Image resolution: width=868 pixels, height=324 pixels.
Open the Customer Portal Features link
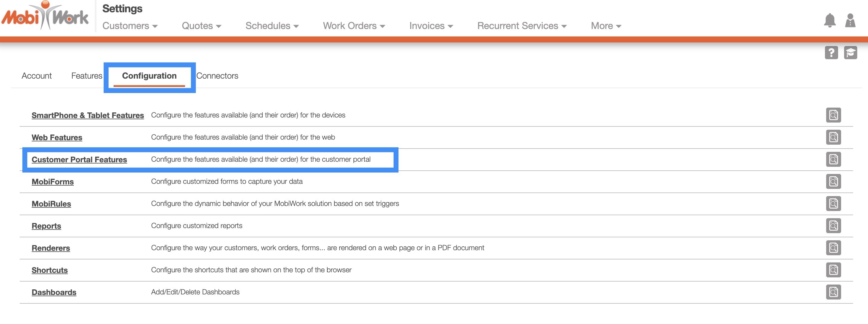click(x=79, y=160)
